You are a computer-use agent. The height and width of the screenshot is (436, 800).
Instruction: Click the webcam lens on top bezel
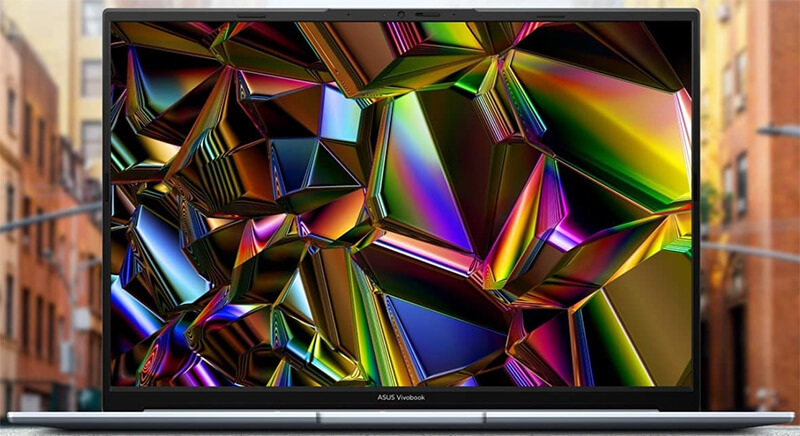click(x=400, y=14)
